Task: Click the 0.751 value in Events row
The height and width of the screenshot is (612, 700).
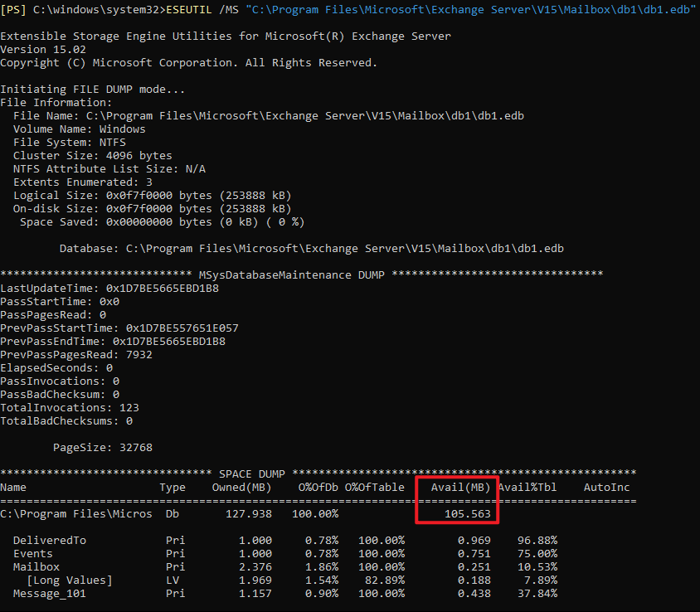Action: point(474,554)
